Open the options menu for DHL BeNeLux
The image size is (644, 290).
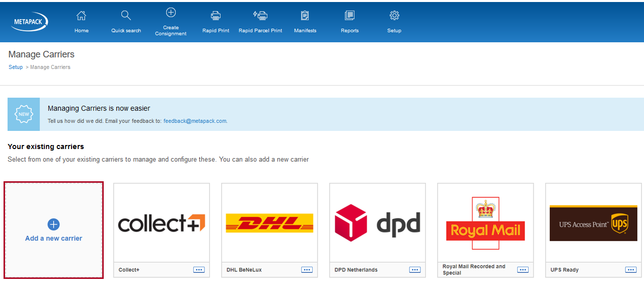tap(307, 270)
